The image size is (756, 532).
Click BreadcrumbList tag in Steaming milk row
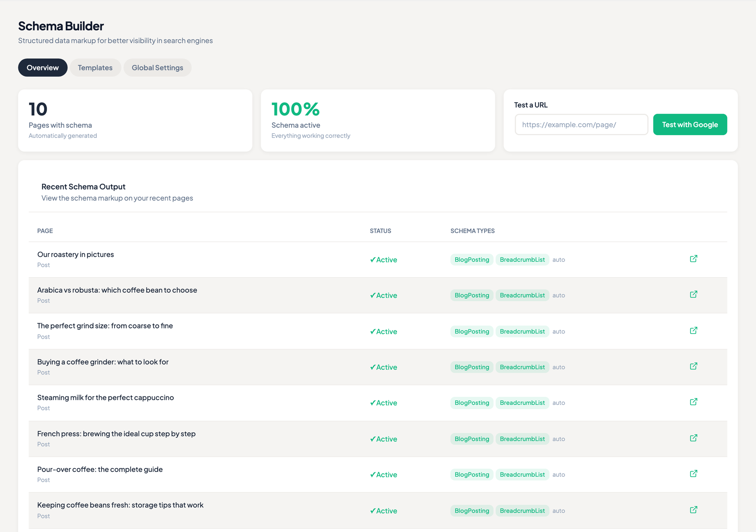click(522, 403)
